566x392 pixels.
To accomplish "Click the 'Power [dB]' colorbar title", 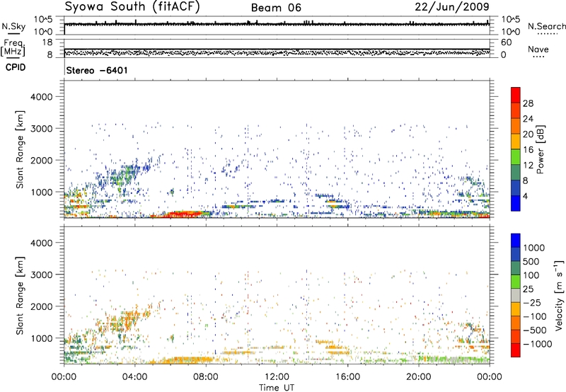I will pos(540,149).
